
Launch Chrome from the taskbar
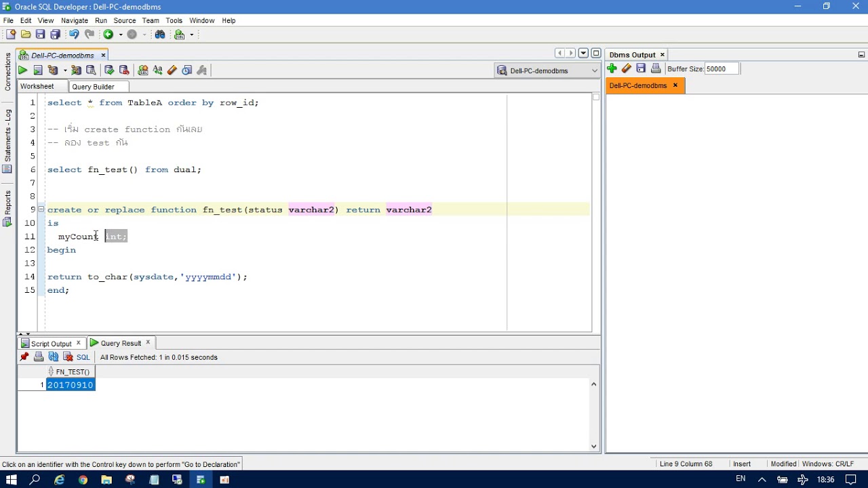tap(83, 479)
